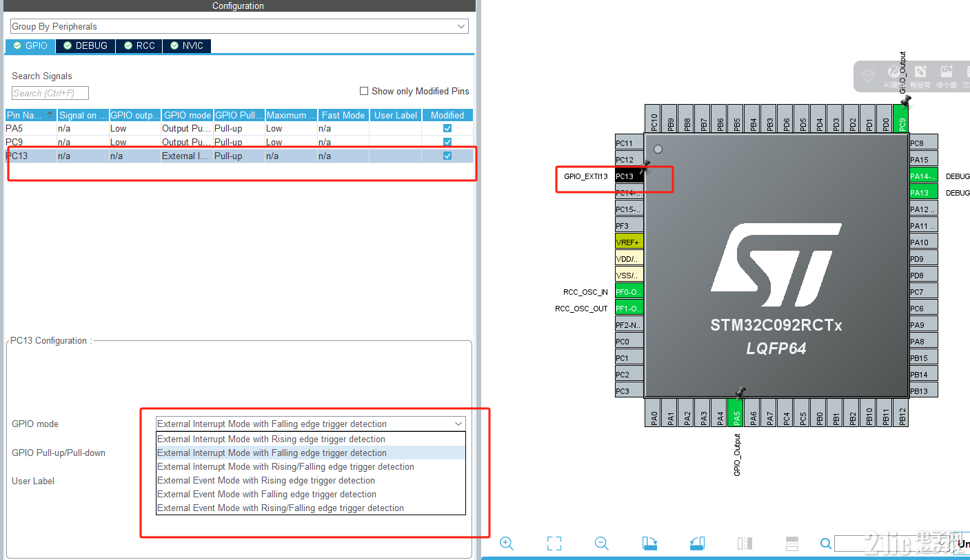Click the PB13 pin on the chip

[x=924, y=391]
